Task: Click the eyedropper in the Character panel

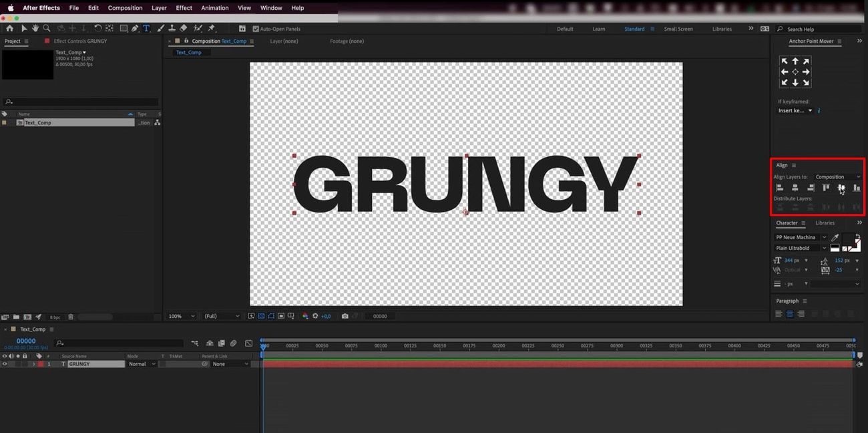Action: [x=835, y=237]
